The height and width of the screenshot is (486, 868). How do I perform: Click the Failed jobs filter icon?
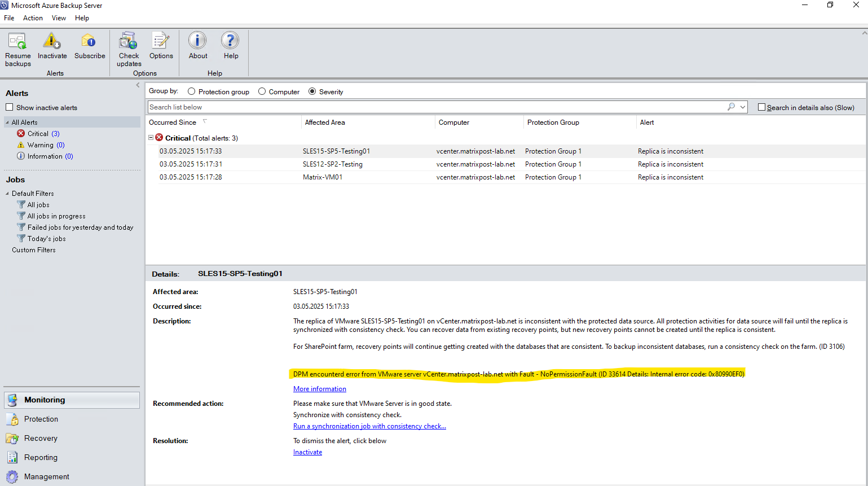(x=21, y=227)
